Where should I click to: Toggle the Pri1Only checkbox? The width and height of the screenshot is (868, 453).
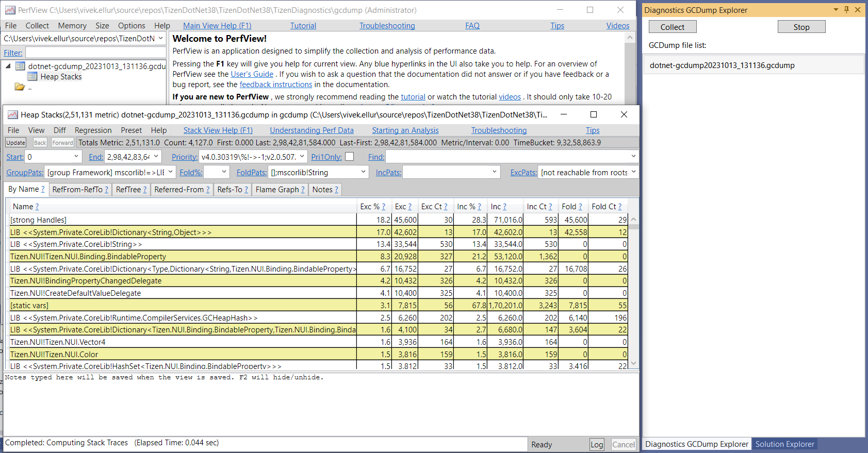click(x=349, y=157)
